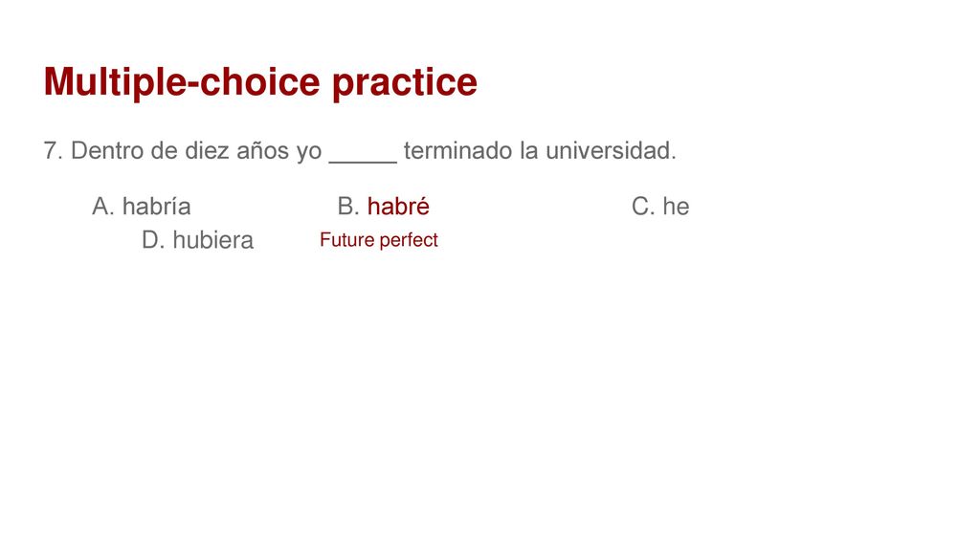This screenshot has width=980, height=551.
Task: Click the Multiple-choice practice heading
Action: coord(260,82)
